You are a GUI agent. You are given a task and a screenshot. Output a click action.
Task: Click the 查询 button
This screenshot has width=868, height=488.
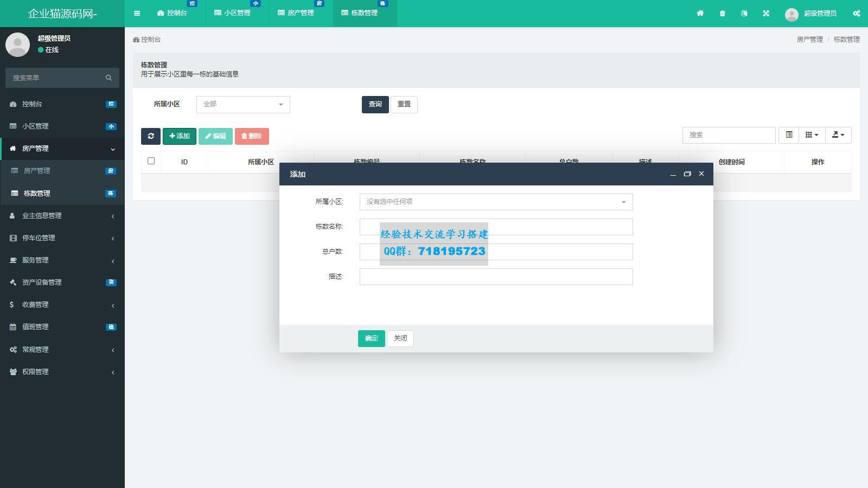375,104
